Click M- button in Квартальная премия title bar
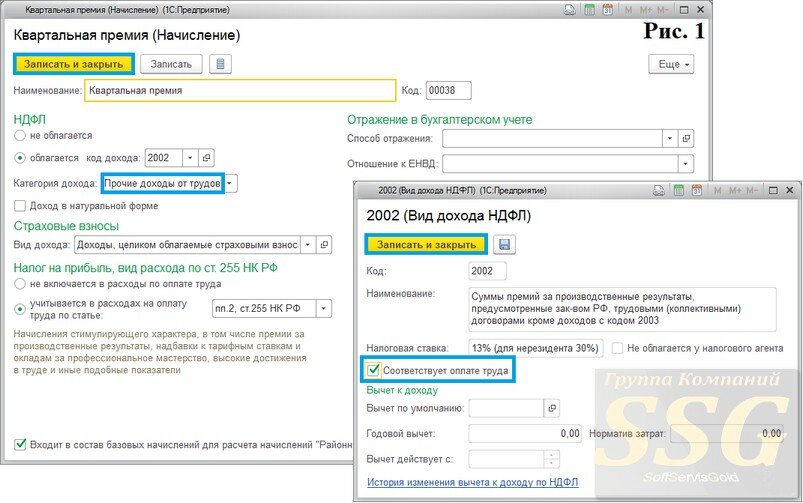803x503 pixels. pyautogui.click(x=663, y=10)
